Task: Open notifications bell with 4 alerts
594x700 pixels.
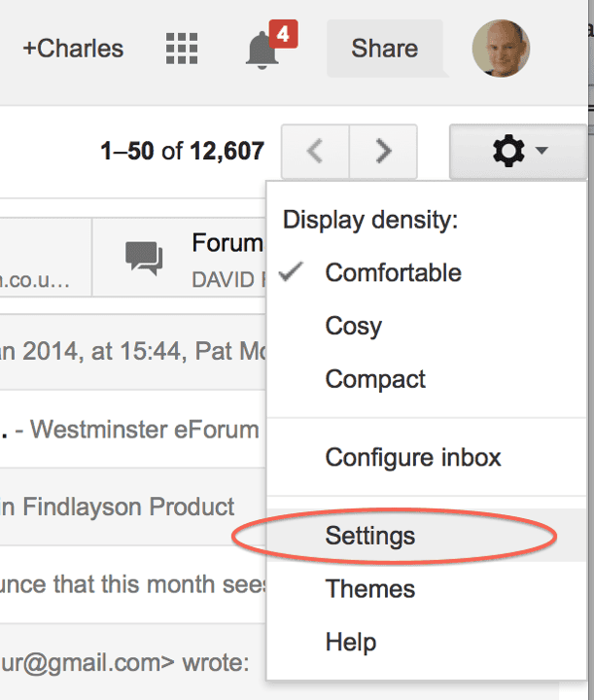Action: (x=262, y=50)
